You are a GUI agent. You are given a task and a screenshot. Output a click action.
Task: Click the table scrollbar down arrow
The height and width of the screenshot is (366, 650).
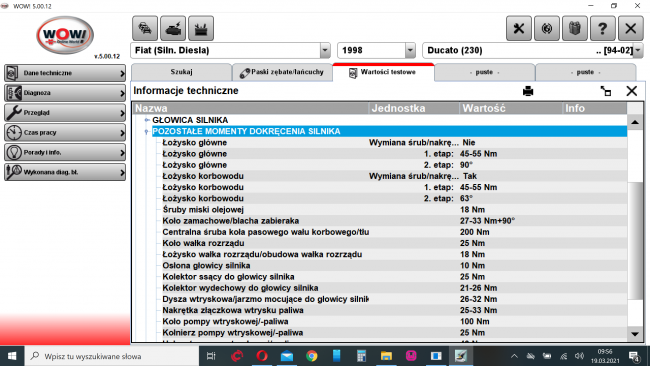pos(635,334)
